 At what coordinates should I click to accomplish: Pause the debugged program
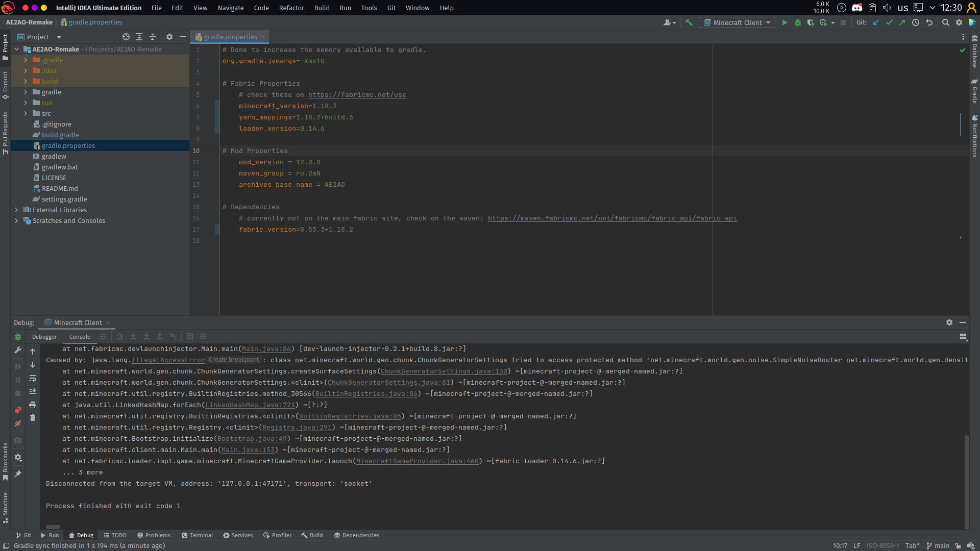(18, 380)
